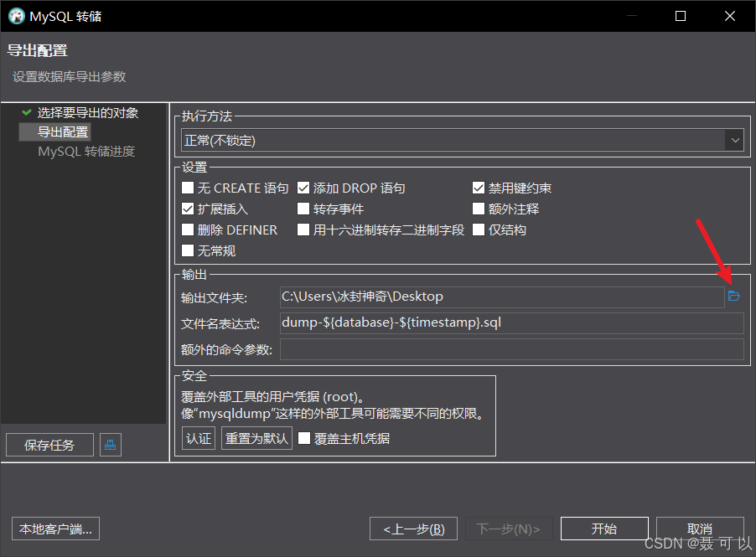Click the 设置数据库导出参数 subtitle text

[70, 76]
